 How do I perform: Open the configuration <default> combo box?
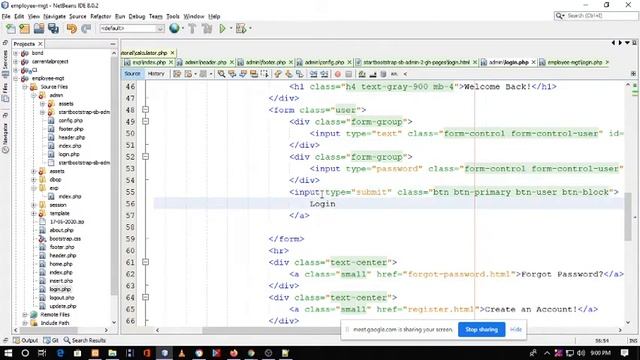point(132,29)
